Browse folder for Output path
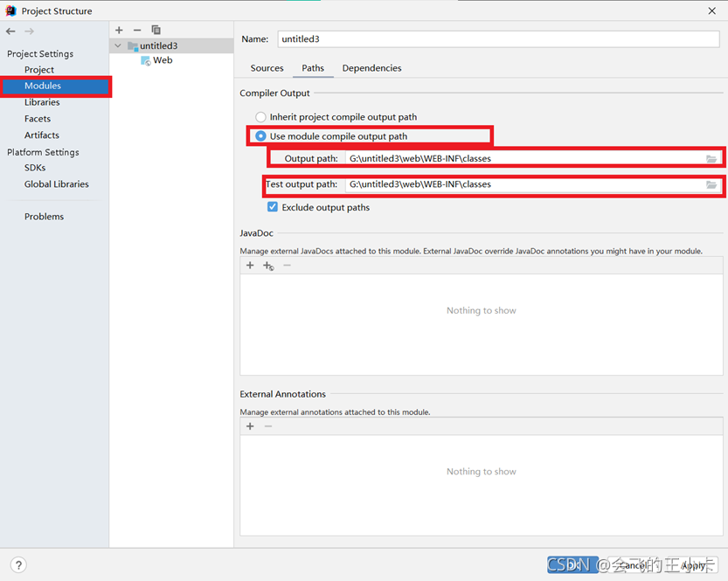 pyautogui.click(x=711, y=159)
